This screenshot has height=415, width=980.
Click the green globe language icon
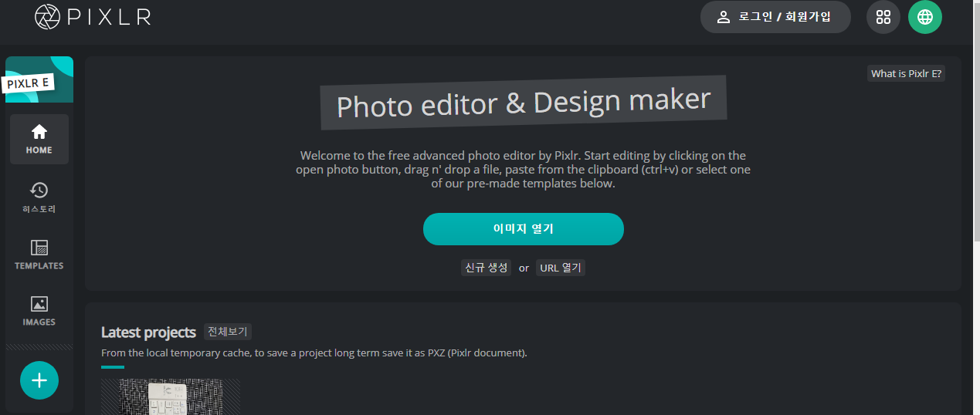point(925,17)
